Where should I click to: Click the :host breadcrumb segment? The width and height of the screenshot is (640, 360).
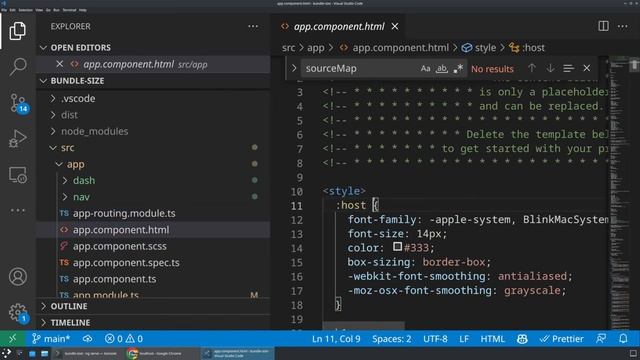pos(533,48)
